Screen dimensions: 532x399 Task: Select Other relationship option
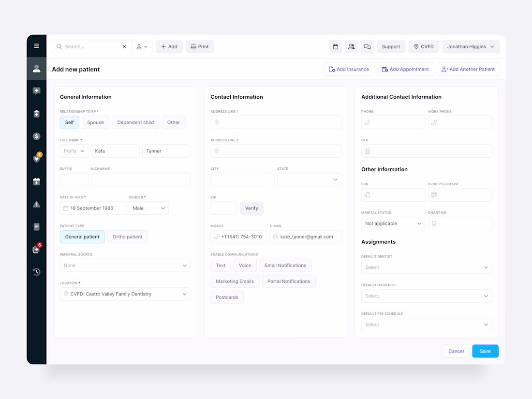point(173,122)
